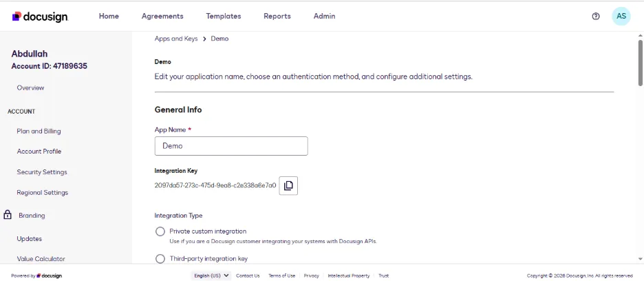Copy the Integration Key with the copy icon
The image size is (644, 281).
[288, 185]
